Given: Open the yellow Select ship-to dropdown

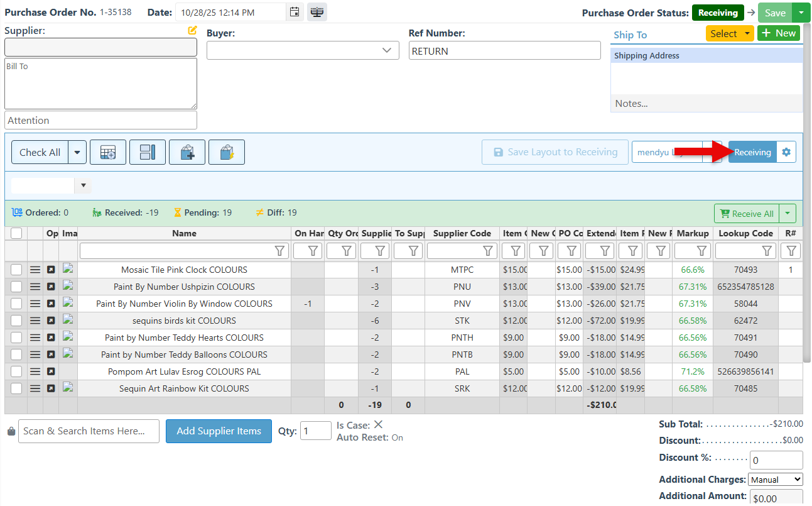Looking at the screenshot, I should [x=729, y=33].
